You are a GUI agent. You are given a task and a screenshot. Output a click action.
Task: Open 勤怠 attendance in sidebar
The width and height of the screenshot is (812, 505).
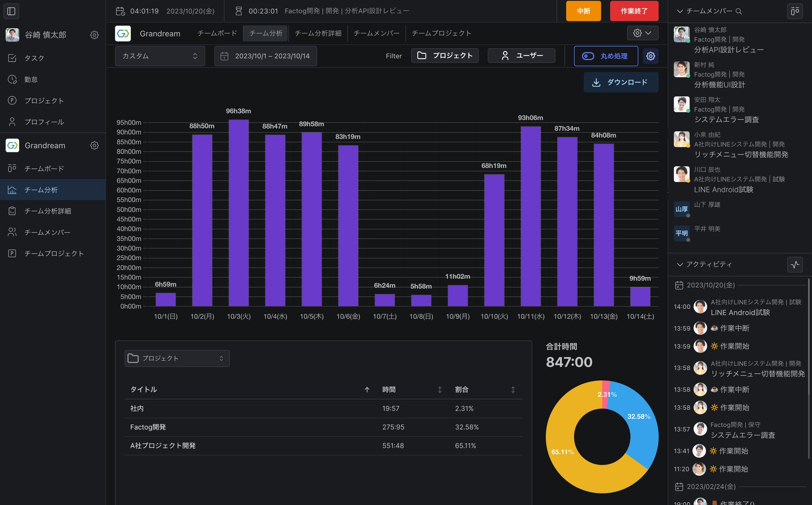click(x=31, y=79)
